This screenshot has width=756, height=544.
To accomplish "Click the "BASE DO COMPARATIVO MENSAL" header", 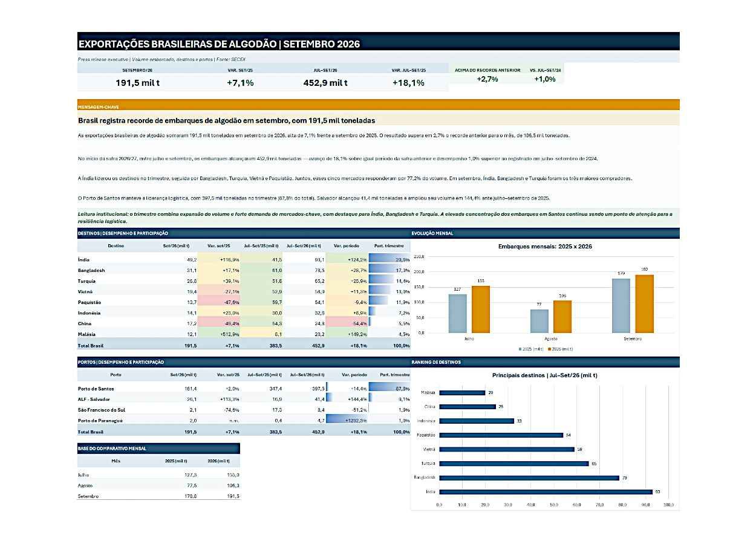I will tap(158, 448).
